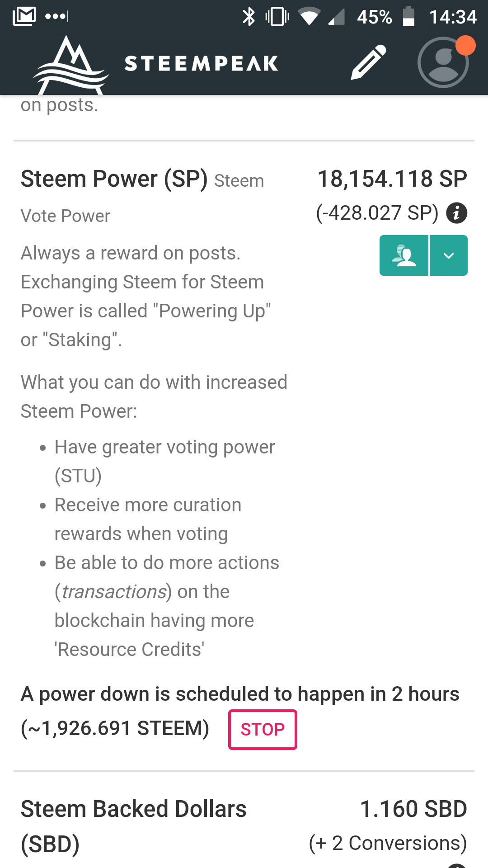Expand the Steem Power actions dropdown
Image resolution: width=488 pixels, height=868 pixels.
(449, 255)
